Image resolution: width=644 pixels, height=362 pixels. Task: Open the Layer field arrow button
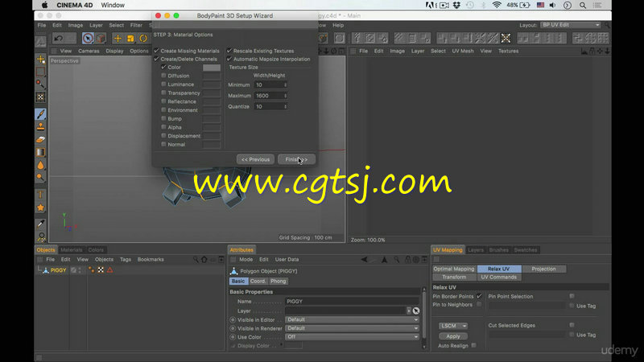pos(409,311)
